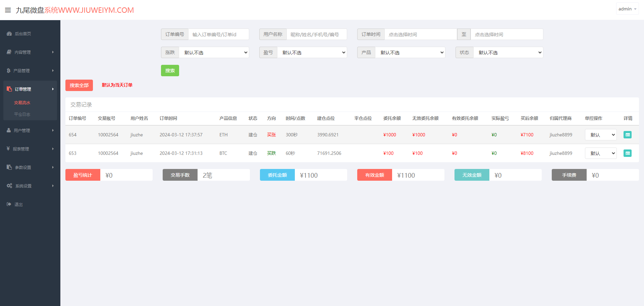
Task: Open details icon for order 653
Action: [x=627, y=153]
